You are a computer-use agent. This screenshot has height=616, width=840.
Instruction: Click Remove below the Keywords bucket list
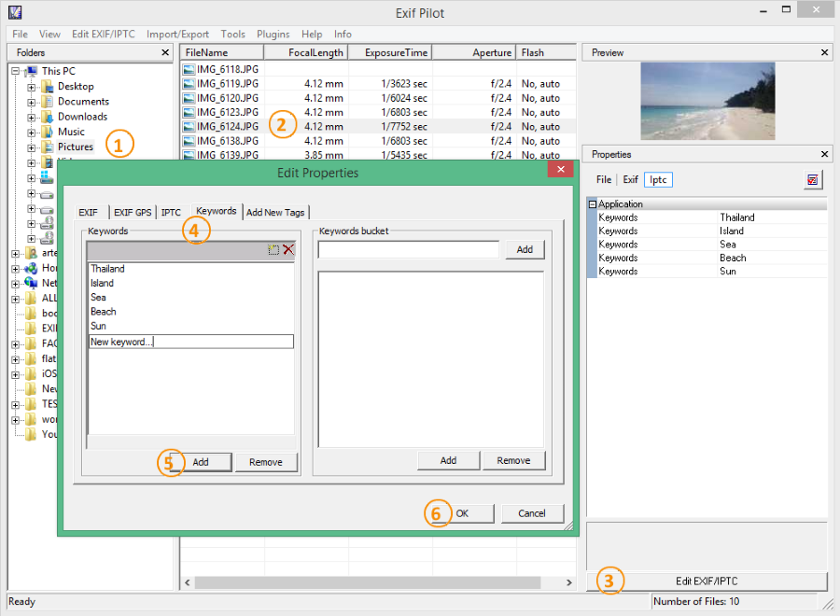[x=513, y=461]
